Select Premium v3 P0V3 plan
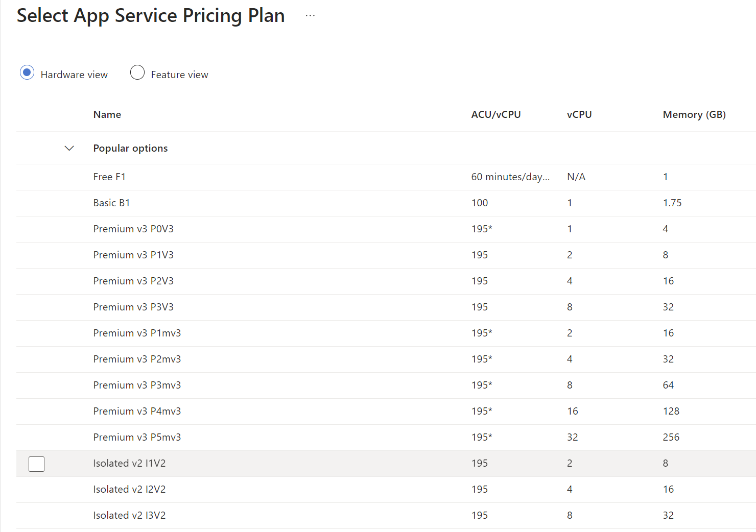This screenshot has width=756, height=532. (386, 229)
